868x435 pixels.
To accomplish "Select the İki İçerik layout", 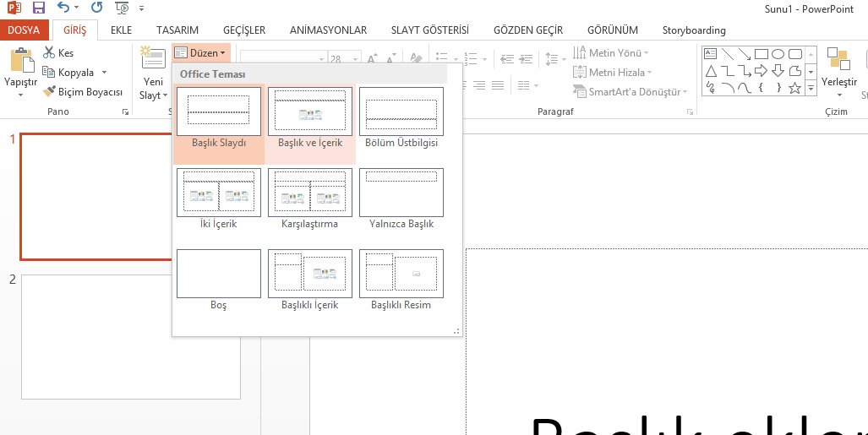I will pyautogui.click(x=219, y=199).
